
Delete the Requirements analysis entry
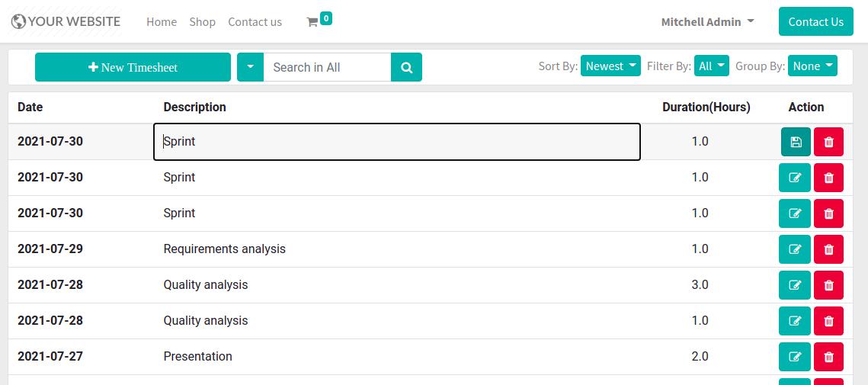(x=828, y=249)
